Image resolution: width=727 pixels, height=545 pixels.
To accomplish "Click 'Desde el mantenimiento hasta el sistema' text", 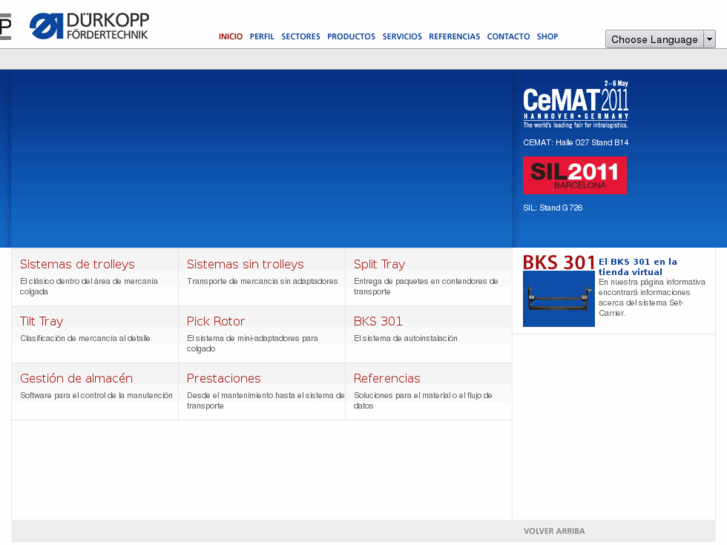I will 265,400.
